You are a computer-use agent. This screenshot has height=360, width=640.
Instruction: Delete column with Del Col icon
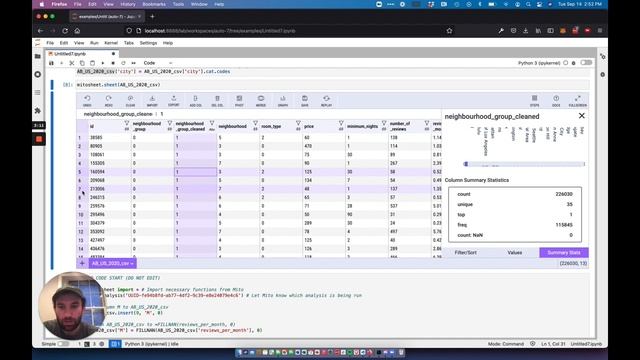click(x=217, y=100)
